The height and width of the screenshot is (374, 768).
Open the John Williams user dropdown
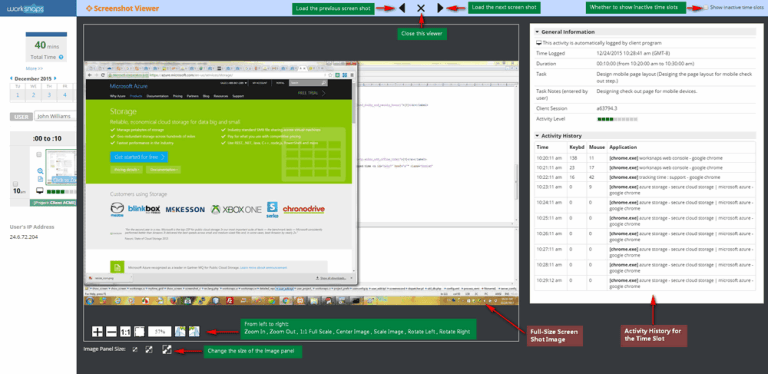(55, 117)
